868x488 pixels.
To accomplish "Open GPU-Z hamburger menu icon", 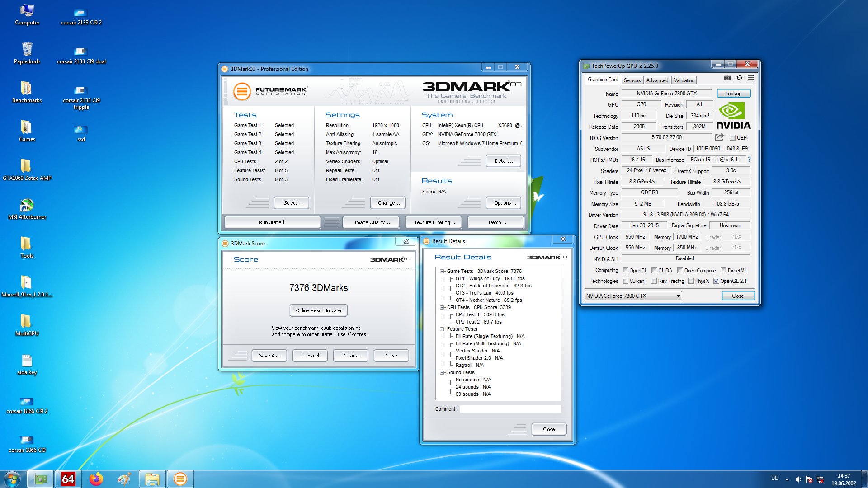I will pyautogui.click(x=750, y=78).
